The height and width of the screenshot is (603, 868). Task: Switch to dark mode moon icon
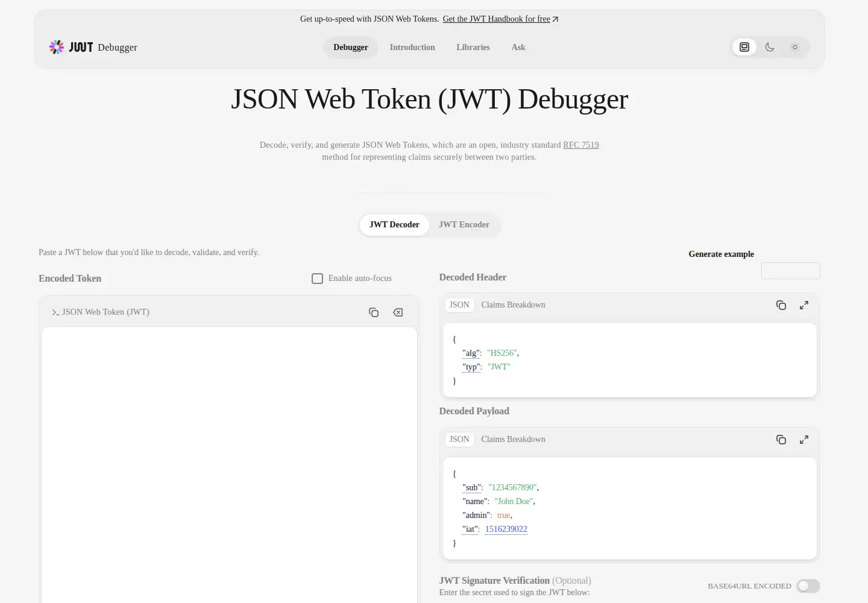click(770, 47)
